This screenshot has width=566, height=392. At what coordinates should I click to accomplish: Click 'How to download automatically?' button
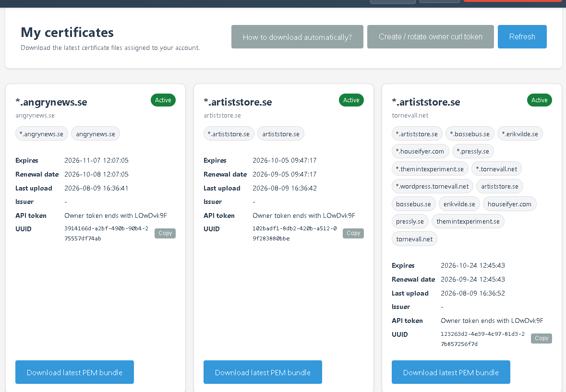click(297, 37)
